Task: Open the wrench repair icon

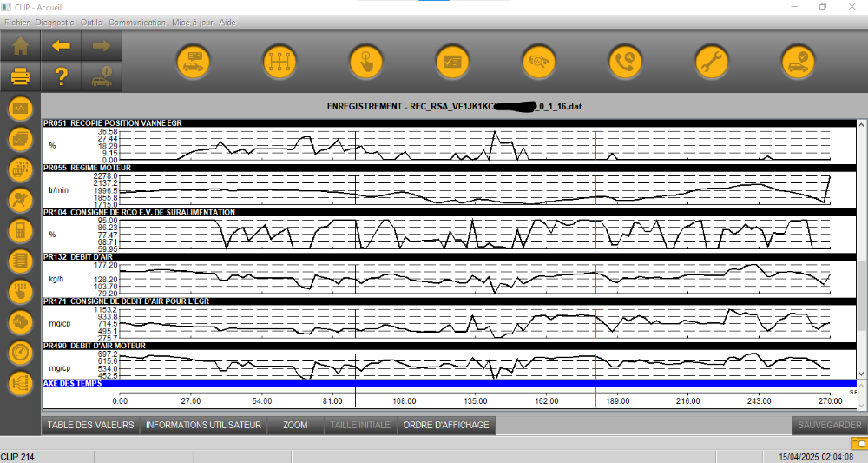Action: tap(712, 62)
